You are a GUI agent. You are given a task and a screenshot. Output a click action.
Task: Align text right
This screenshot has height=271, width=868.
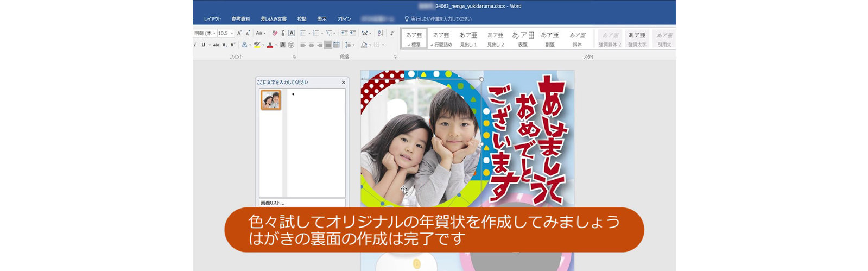pyautogui.click(x=320, y=45)
